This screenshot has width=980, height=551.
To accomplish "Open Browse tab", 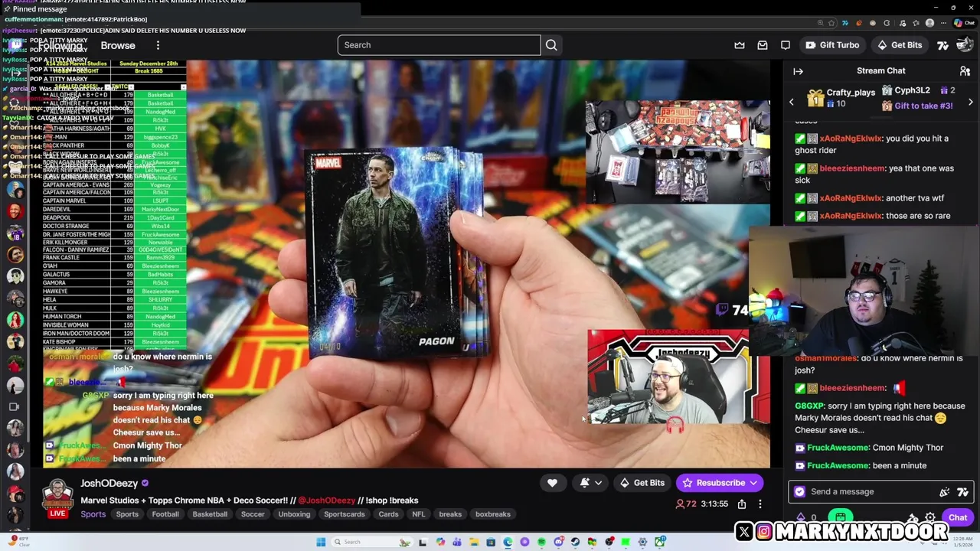I will point(118,45).
